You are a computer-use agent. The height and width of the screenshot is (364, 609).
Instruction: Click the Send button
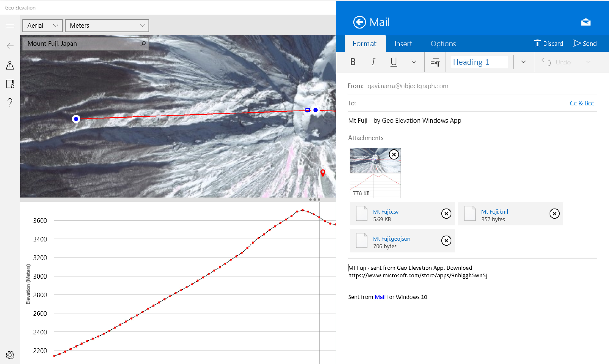[x=585, y=44]
